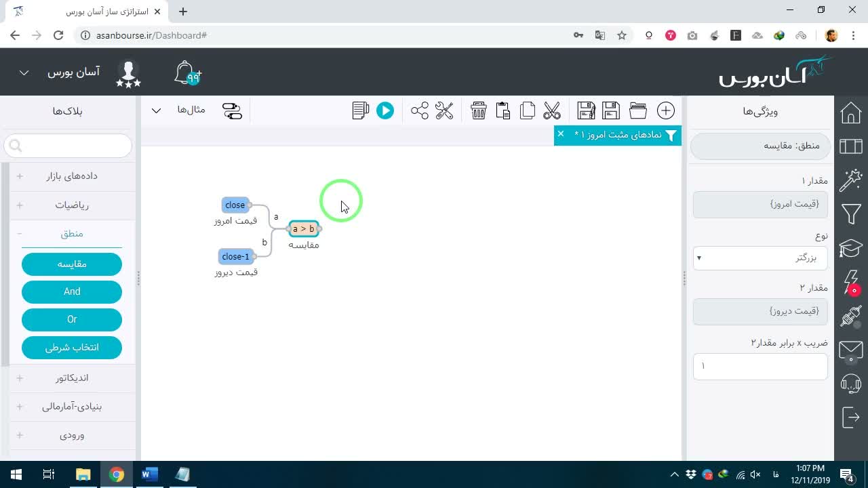
Task: Click the مقدار ۱ field {قیمت امروز}
Action: [x=760, y=204]
